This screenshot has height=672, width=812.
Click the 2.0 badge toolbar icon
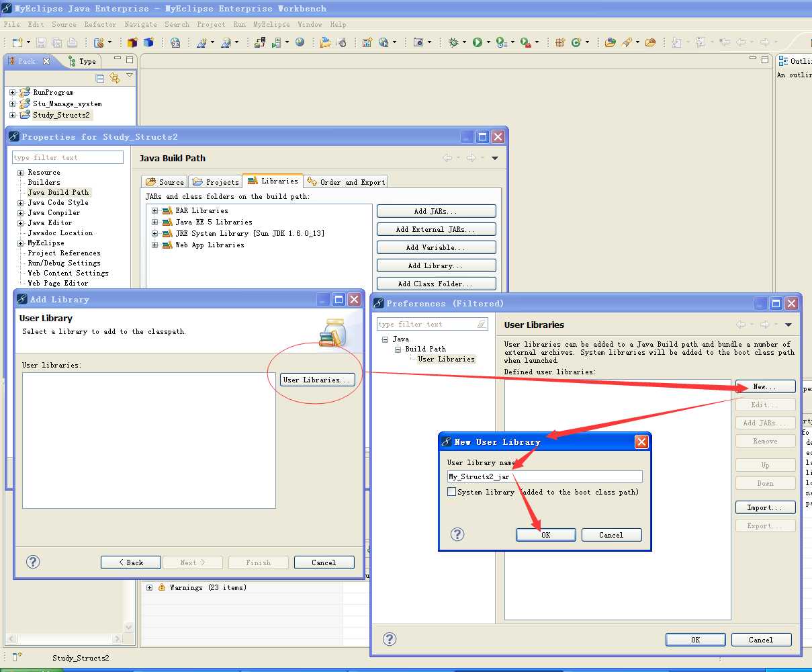[175, 42]
